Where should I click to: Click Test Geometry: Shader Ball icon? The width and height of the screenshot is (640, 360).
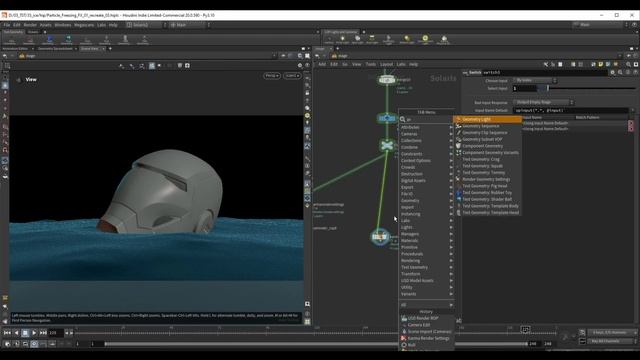pyautogui.click(x=458, y=199)
